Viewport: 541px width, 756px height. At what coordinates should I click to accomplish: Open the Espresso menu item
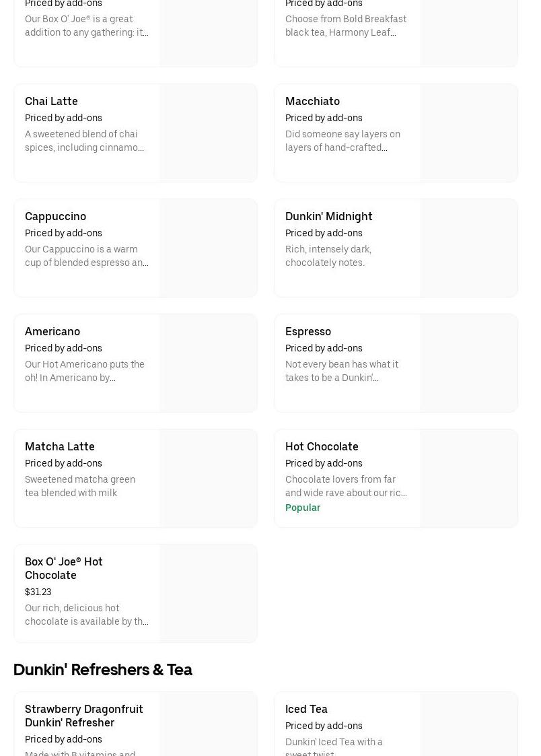pos(308,331)
